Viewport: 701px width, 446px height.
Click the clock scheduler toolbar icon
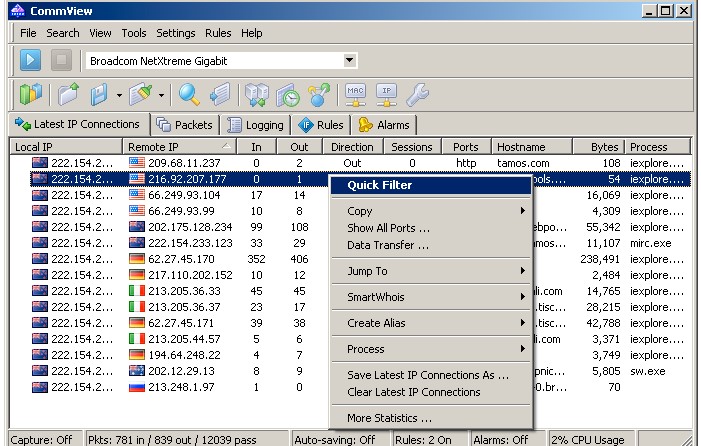pos(288,95)
